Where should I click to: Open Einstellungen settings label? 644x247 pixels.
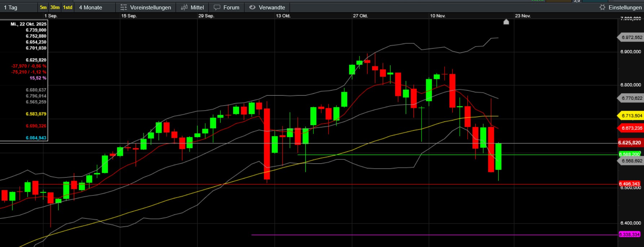pyautogui.click(x=625, y=8)
